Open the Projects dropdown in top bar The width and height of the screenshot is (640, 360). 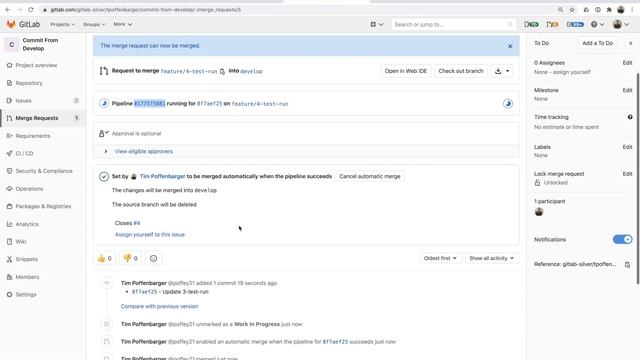[62, 24]
